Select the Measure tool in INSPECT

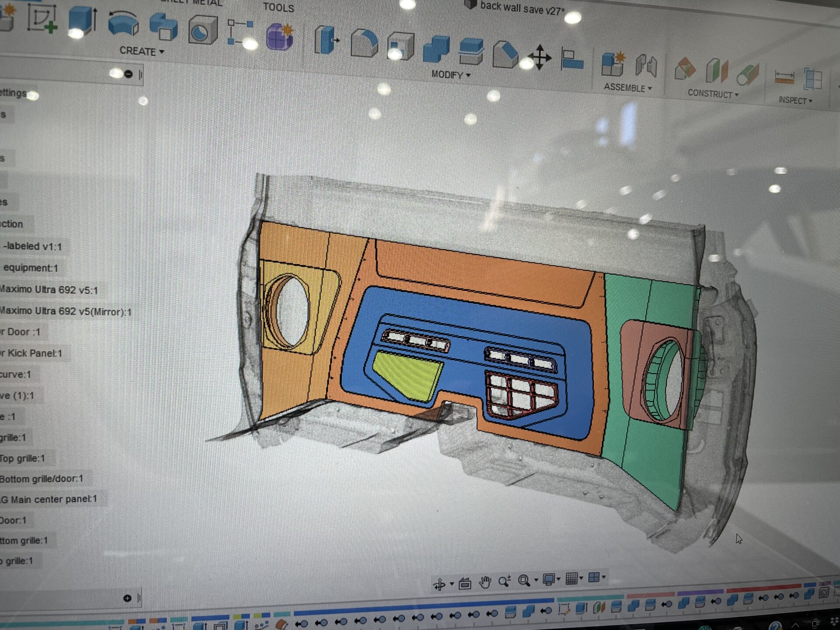tap(784, 77)
